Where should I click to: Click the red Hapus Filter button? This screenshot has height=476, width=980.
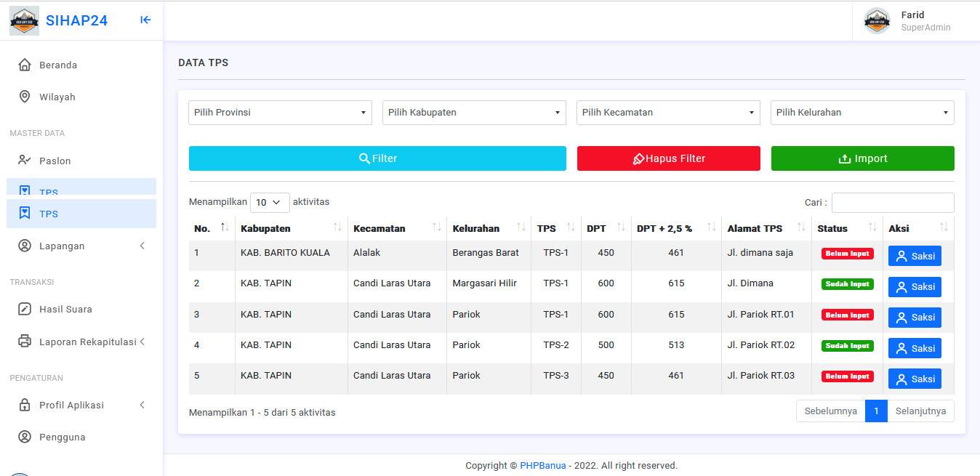[668, 158]
